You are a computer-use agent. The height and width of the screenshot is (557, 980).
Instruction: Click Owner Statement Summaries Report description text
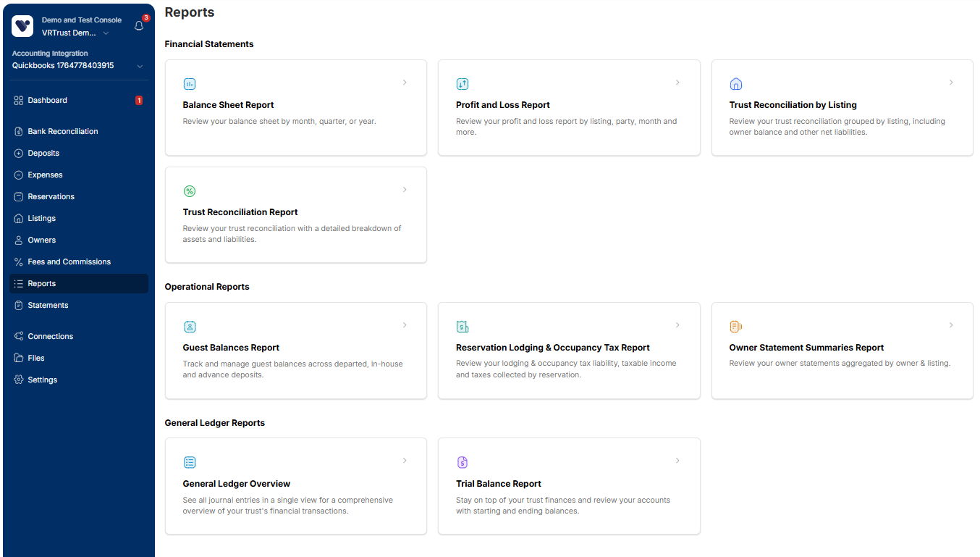840,364
